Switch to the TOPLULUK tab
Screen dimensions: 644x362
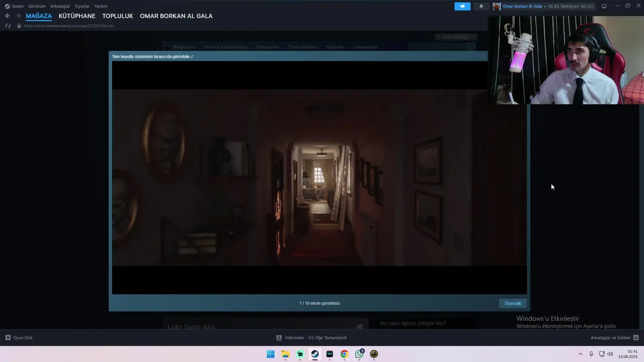point(118,16)
